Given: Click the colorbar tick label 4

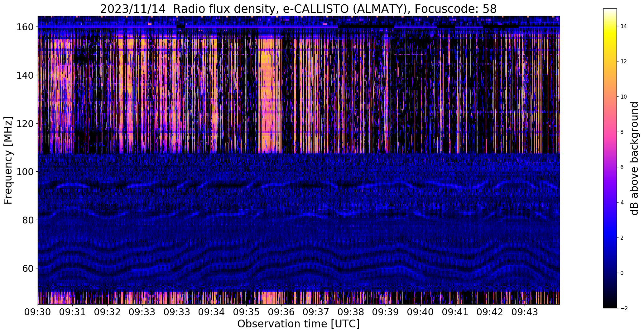Looking at the screenshot, I should pos(622,203).
